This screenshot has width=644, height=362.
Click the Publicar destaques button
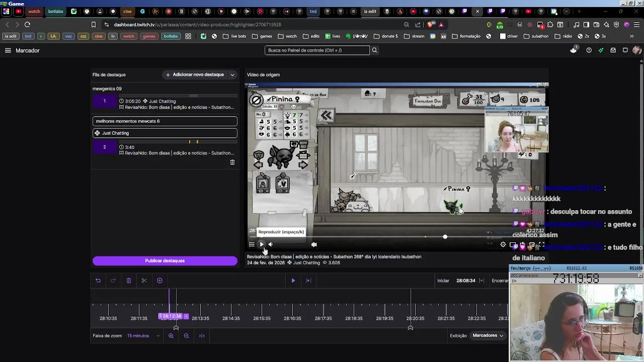165,260
